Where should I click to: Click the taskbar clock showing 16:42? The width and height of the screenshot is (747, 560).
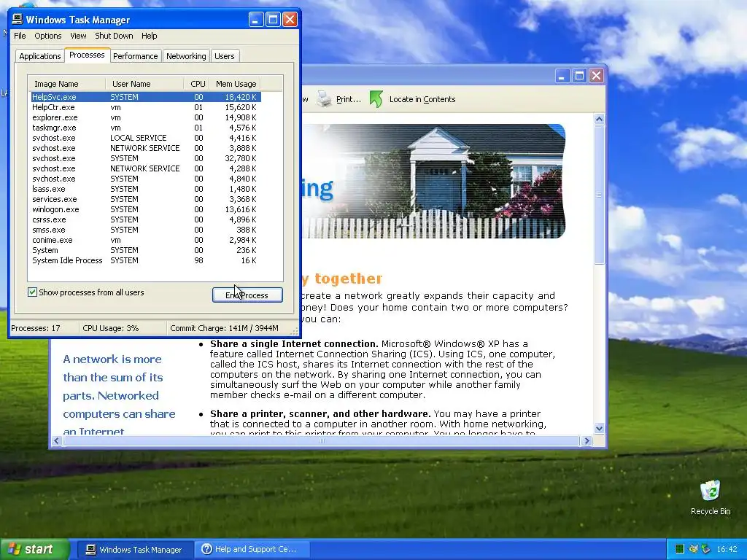pos(727,549)
